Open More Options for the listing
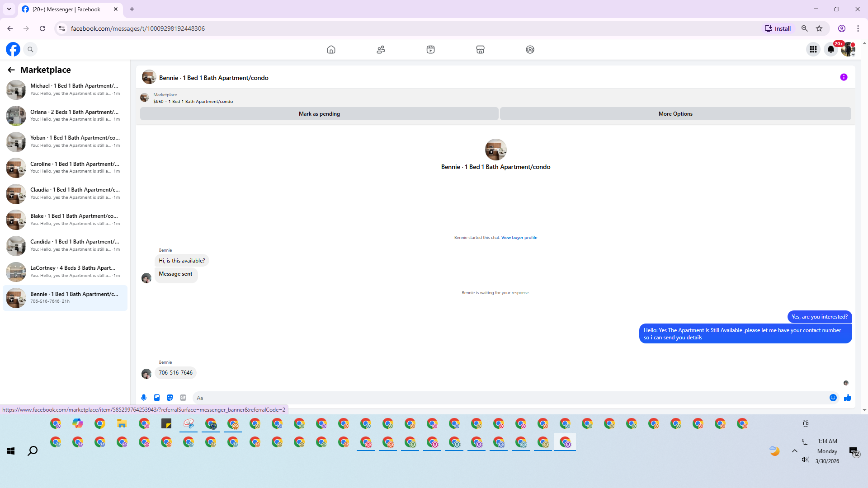 pos(675,114)
